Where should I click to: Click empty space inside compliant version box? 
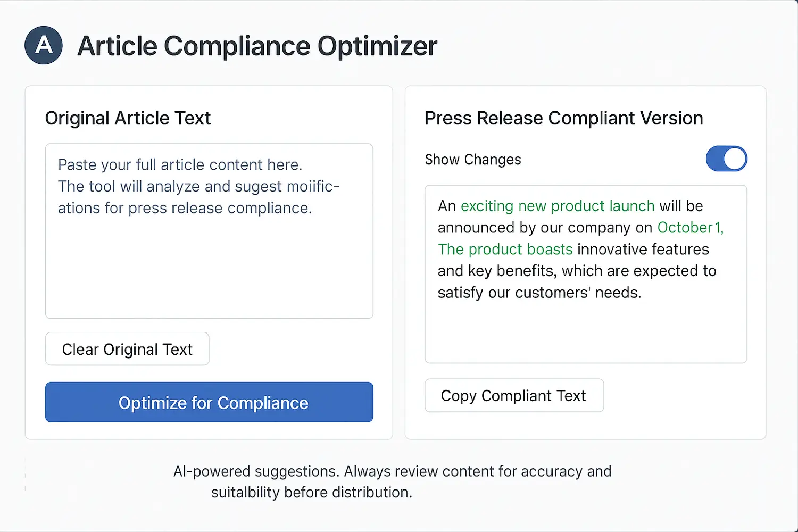coord(585,335)
